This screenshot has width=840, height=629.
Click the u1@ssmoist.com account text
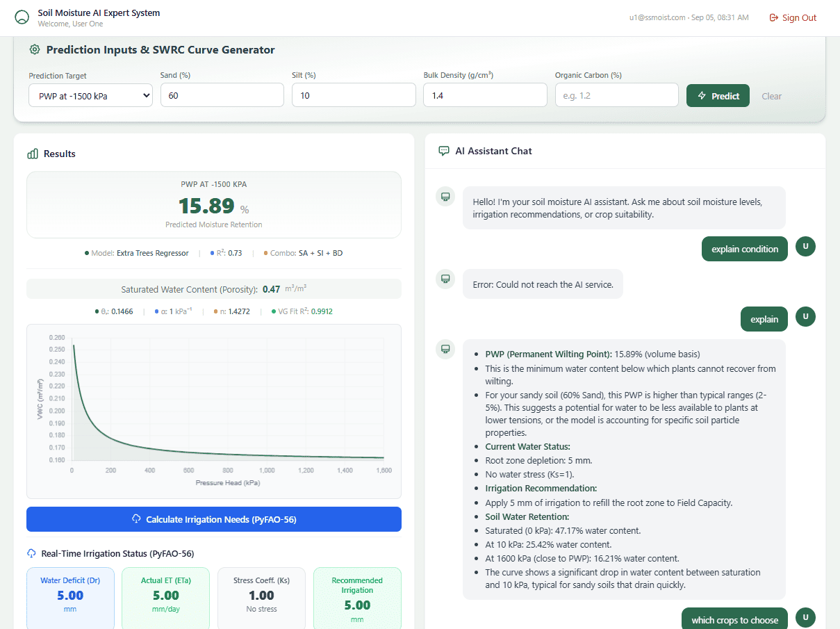(x=657, y=17)
